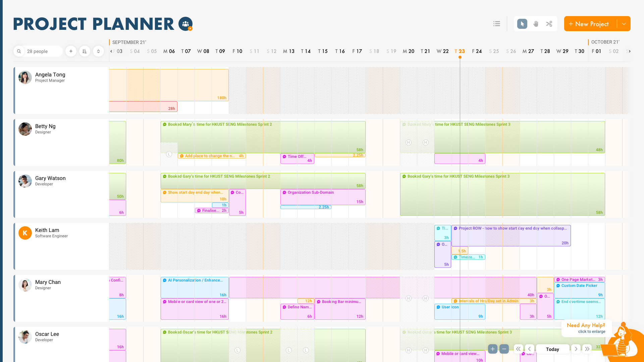Viewport: 644px width, 362px height.
Task: Click the scissors/cut tool icon
Action: (549, 24)
